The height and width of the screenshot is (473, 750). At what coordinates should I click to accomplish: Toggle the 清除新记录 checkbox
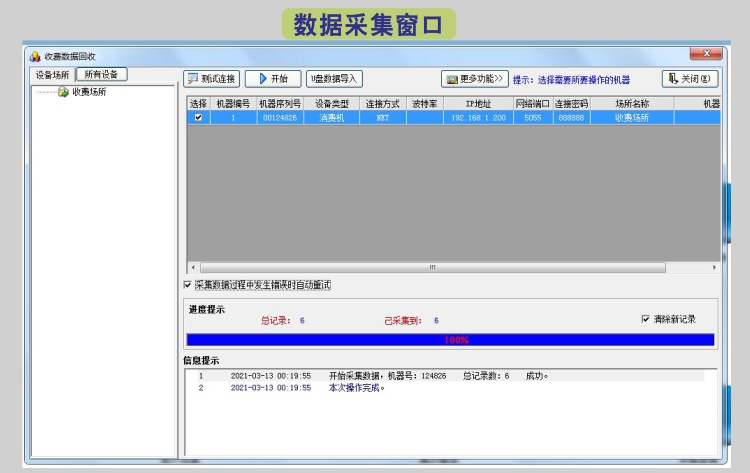pos(645,319)
